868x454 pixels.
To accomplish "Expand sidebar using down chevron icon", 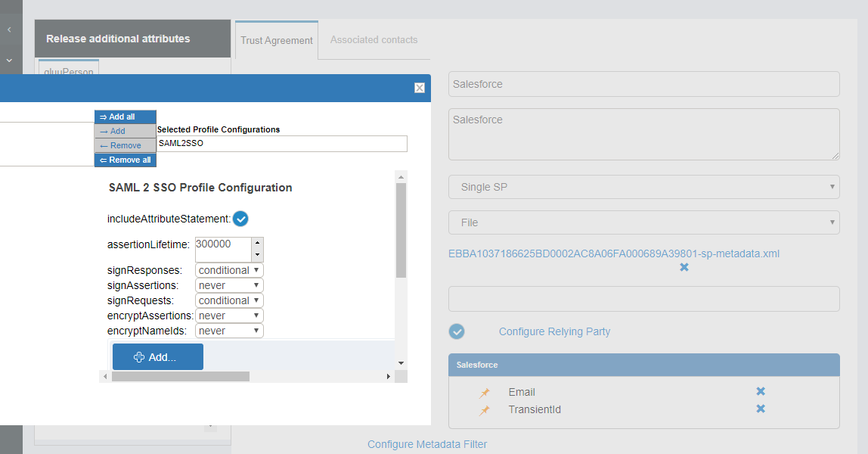I will pyautogui.click(x=9, y=60).
